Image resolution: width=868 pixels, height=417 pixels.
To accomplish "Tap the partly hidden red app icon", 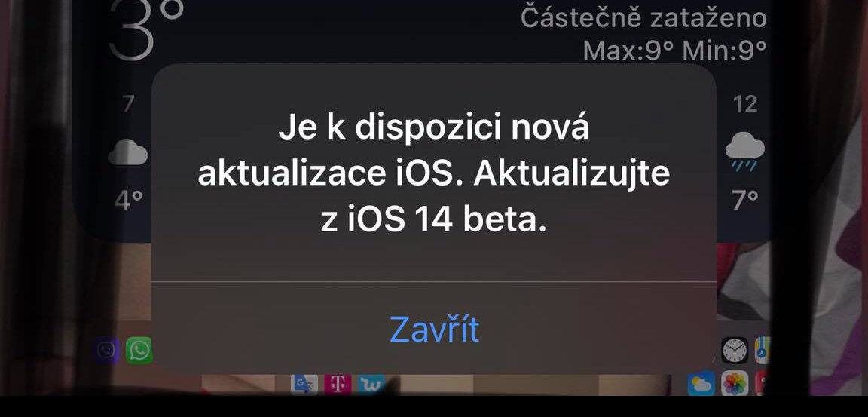I will pyautogui.click(x=763, y=383).
